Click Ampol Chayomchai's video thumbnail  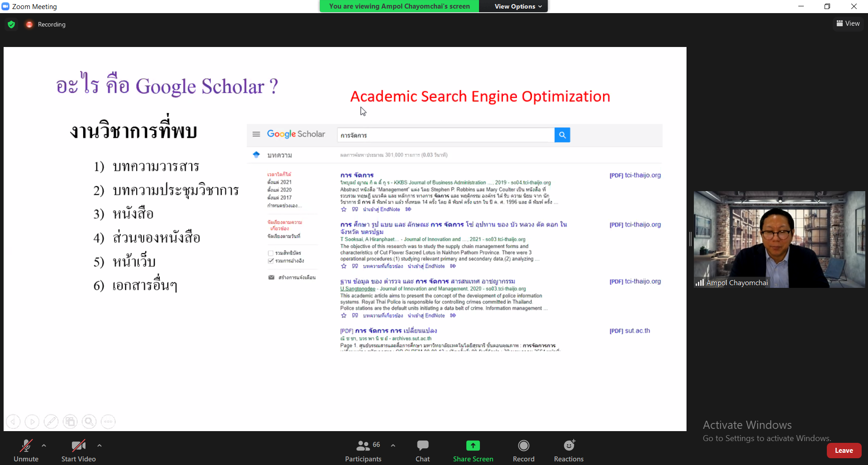779,239
